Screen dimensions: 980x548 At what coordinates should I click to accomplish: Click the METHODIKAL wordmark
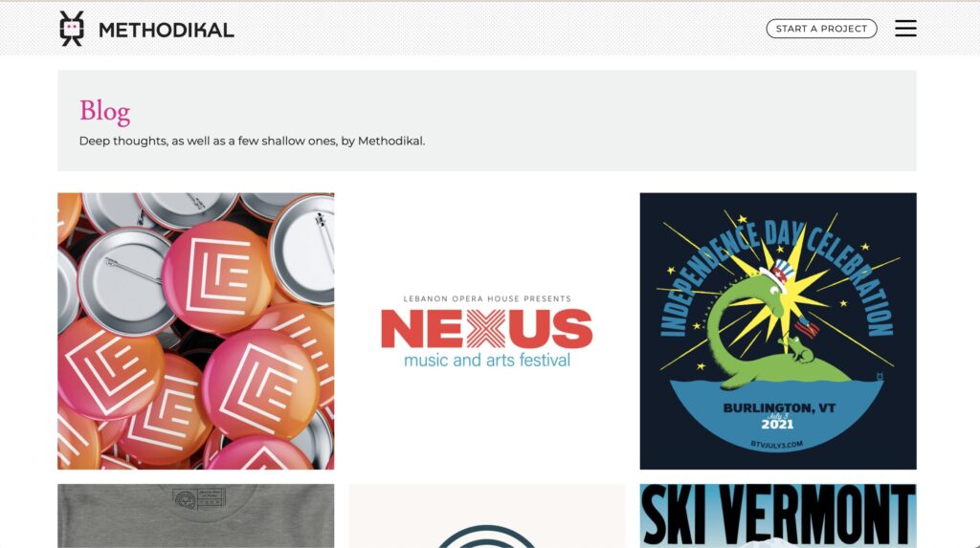[167, 30]
